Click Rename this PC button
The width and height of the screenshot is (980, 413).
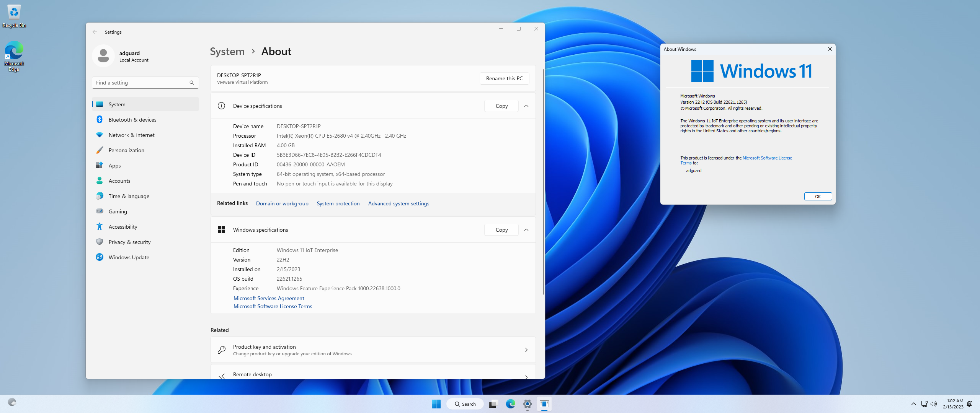pos(504,78)
